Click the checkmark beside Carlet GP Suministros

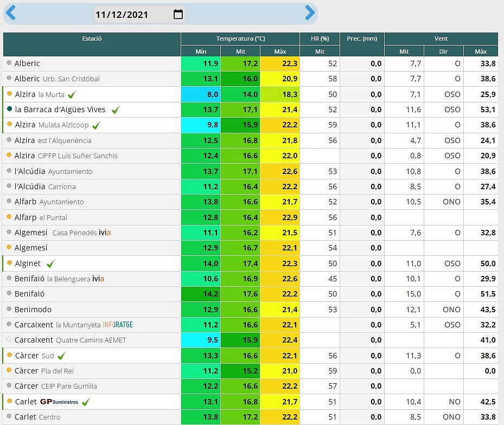point(86,402)
